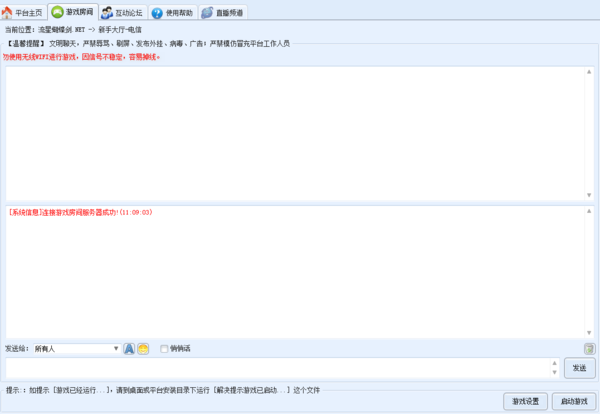Click up arrow in message input scrollbar
Image resolution: width=600 pixels, height=414 pixels.
pos(554,363)
